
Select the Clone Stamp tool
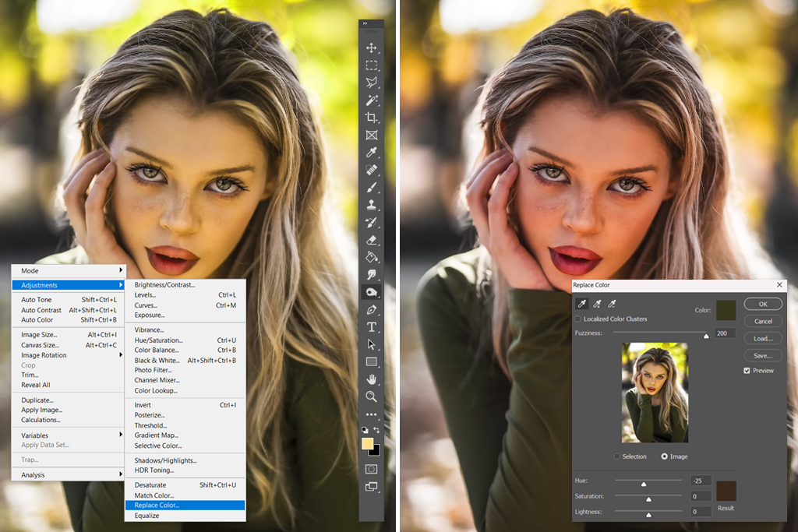click(372, 204)
